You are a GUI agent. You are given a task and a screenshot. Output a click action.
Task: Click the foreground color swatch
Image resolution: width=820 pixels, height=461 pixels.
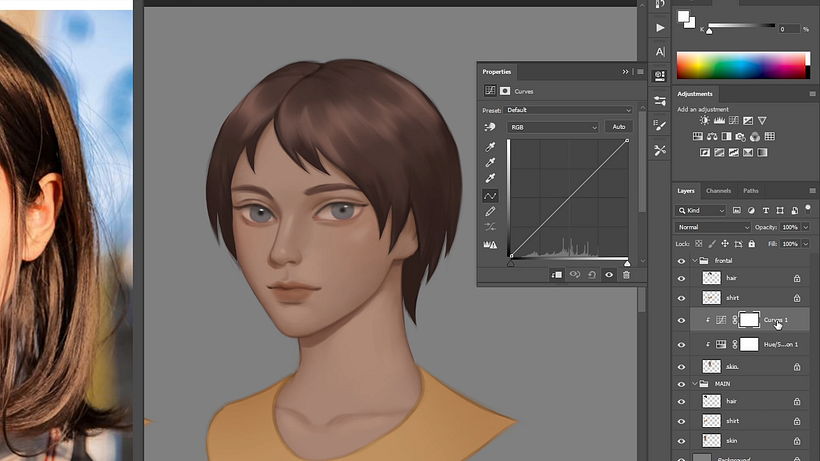(683, 17)
